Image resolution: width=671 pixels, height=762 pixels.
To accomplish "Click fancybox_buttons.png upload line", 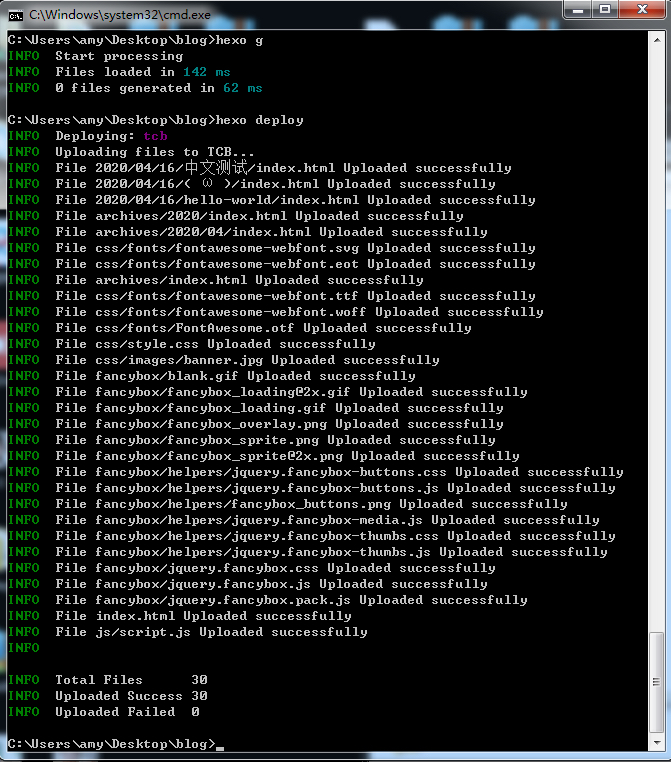I will tap(287, 505).
